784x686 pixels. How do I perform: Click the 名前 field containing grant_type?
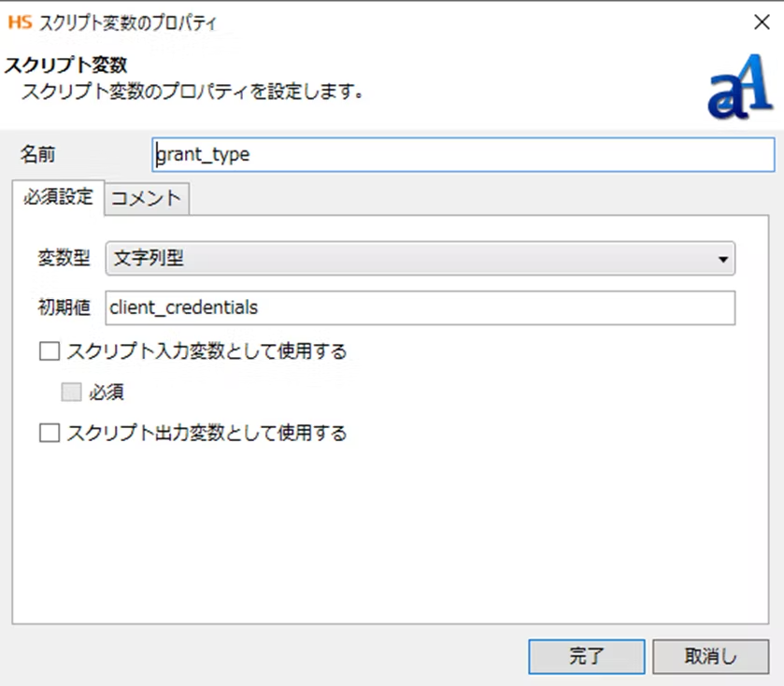click(x=463, y=155)
